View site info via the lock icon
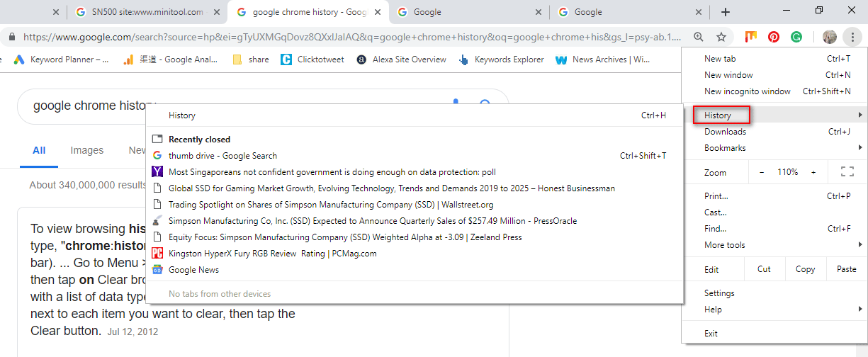This screenshot has width=868, height=357. (x=12, y=37)
